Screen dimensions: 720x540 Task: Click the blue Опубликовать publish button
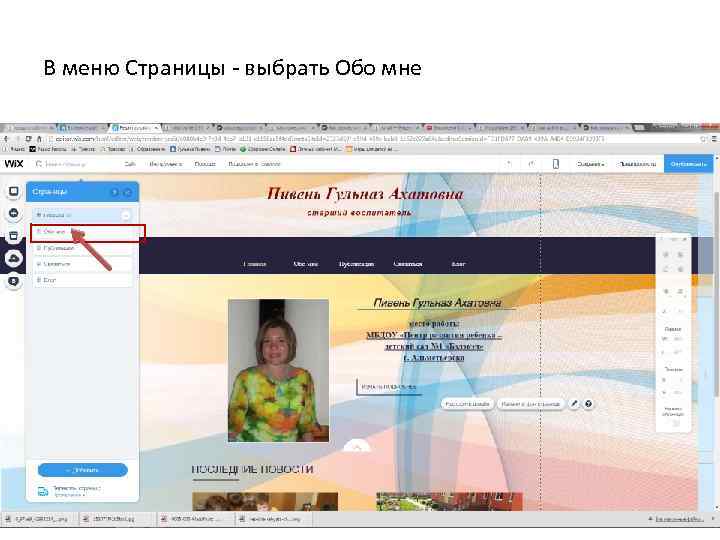[688, 164]
